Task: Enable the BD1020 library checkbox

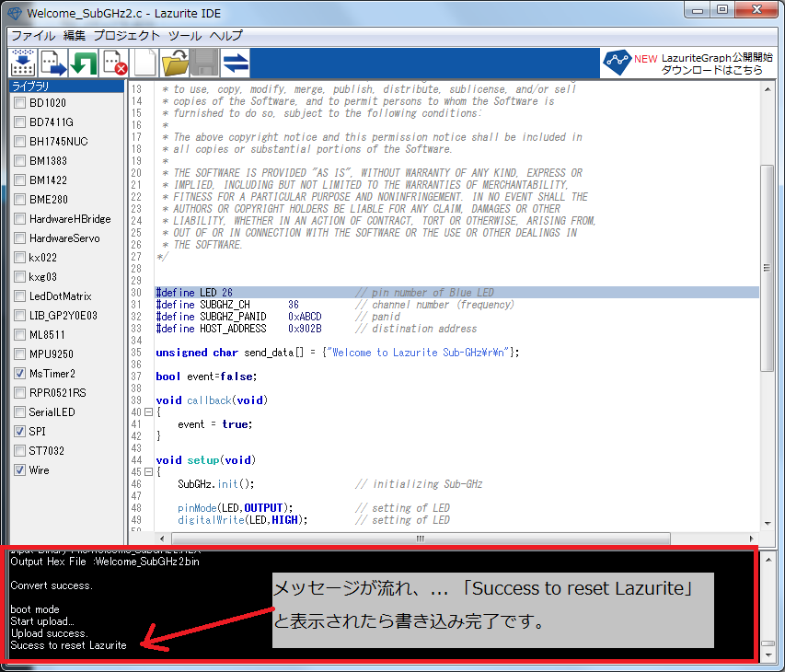Action: coord(19,103)
